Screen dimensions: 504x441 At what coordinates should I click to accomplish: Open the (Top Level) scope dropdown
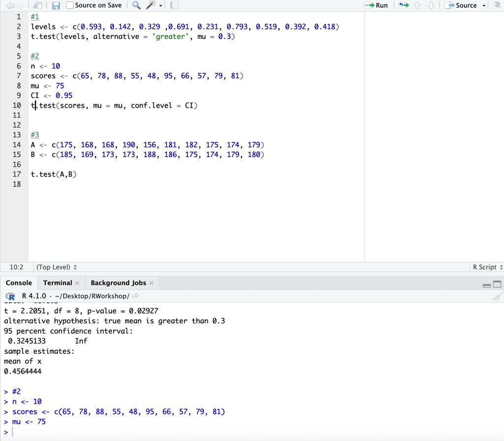[x=57, y=267]
